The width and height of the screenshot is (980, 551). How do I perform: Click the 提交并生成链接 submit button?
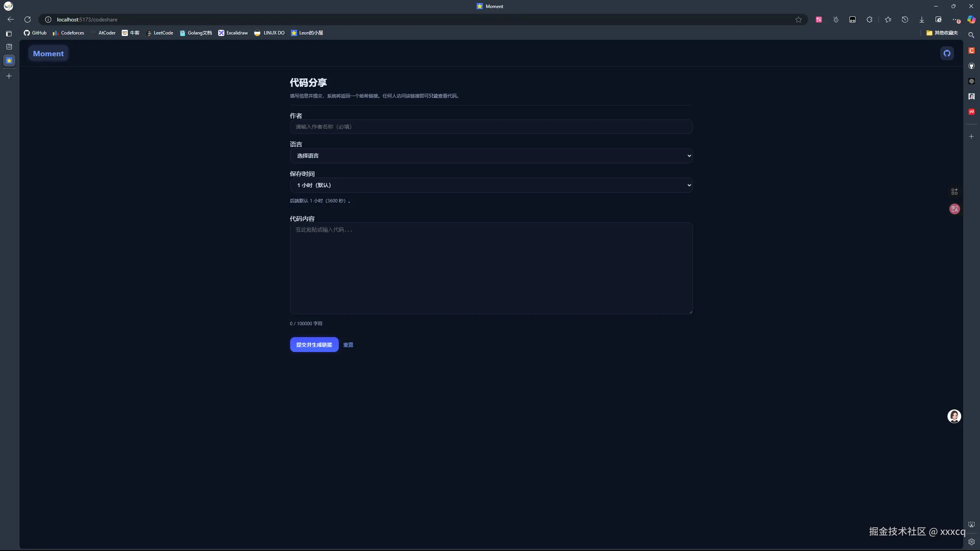tap(314, 345)
